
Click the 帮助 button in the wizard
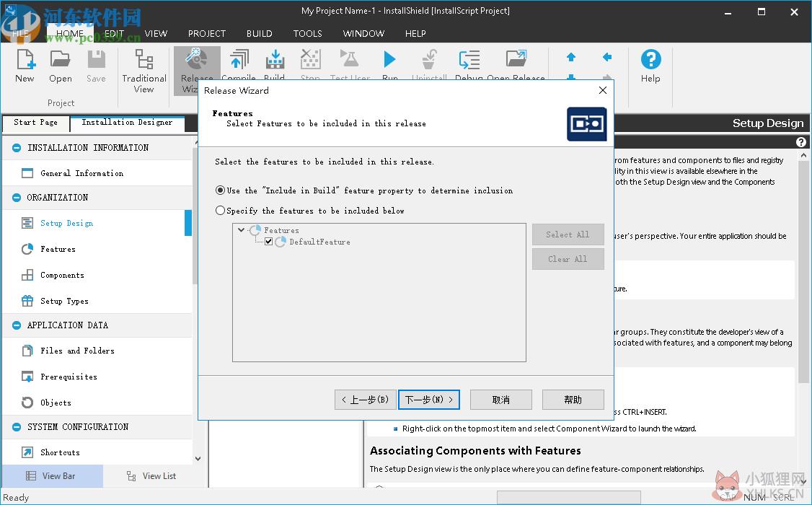(x=573, y=400)
